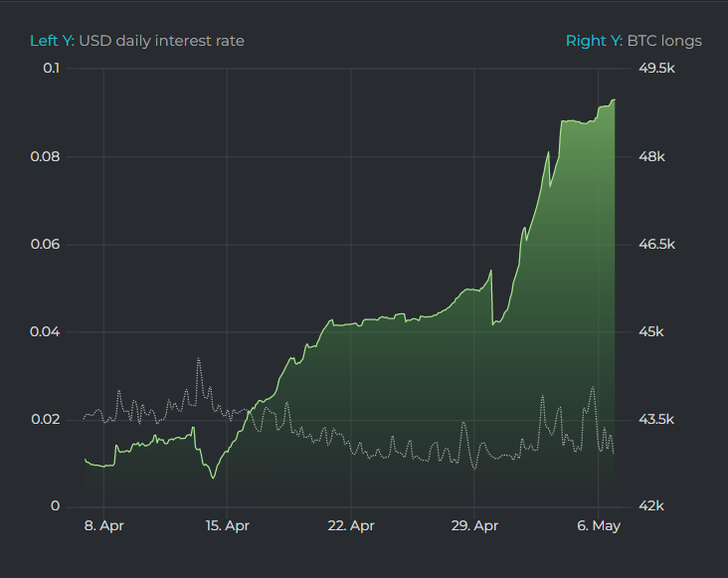
Task: Click the 43.5k right axis tick label
Action: coord(657,419)
